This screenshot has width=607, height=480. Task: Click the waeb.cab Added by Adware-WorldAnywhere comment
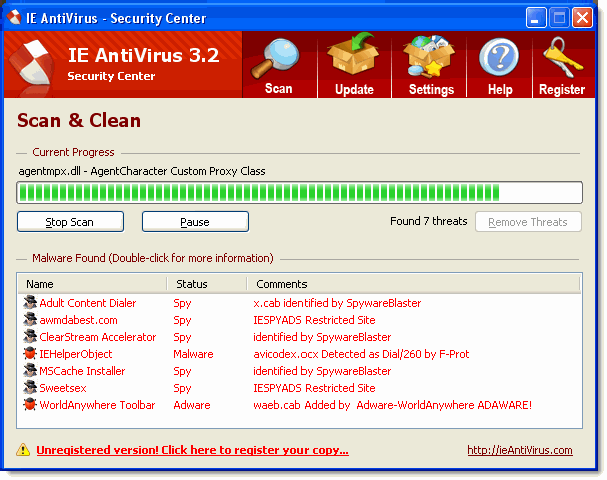pos(392,405)
